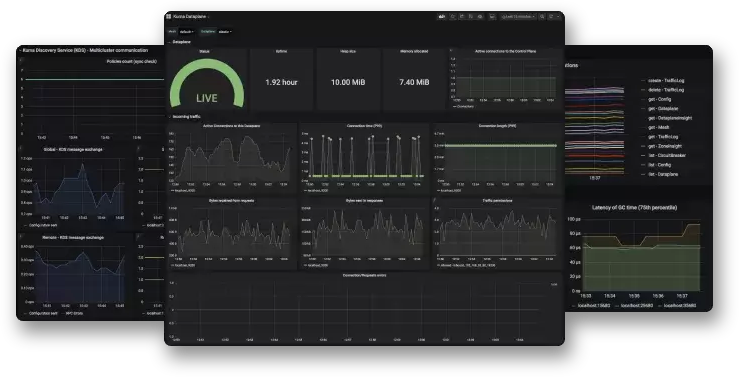Image resolution: width=739 pixels, height=377 pixels.
Task: Click the Add panel icon in top toolbar
Action: coord(442,16)
